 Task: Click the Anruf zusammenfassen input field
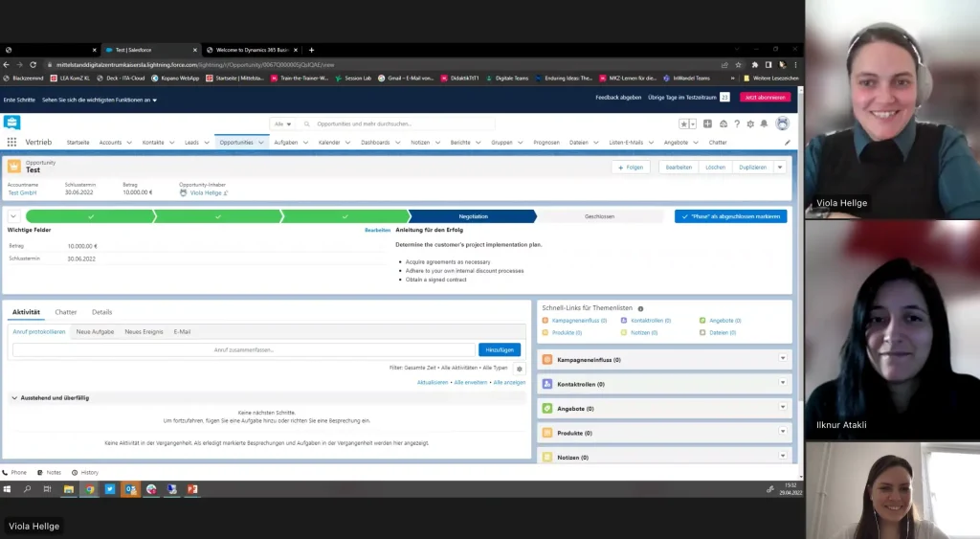pyautogui.click(x=244, y=349)
